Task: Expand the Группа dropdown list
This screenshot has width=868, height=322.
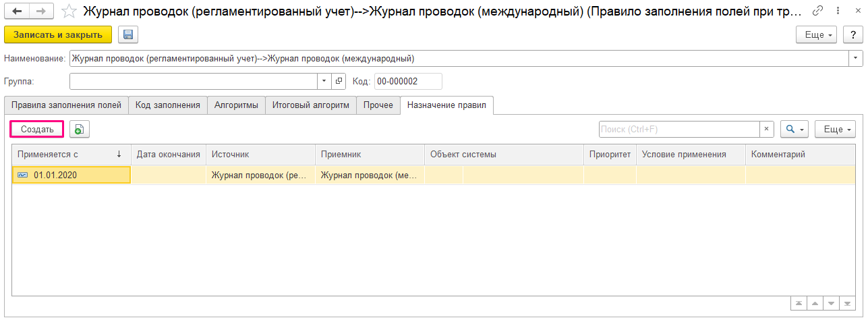Action: pos(324,81)
